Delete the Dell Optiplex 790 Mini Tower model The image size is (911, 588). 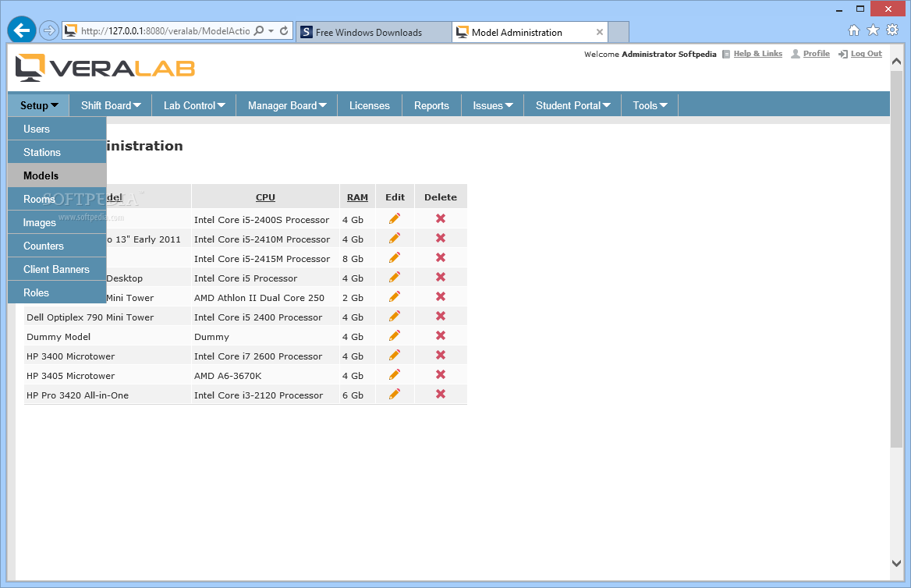(441, 316)
